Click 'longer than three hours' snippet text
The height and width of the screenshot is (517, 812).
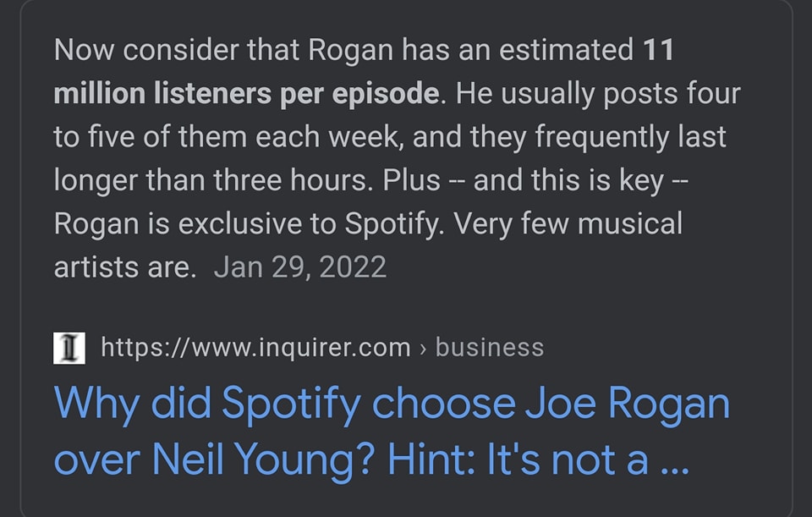213,181
